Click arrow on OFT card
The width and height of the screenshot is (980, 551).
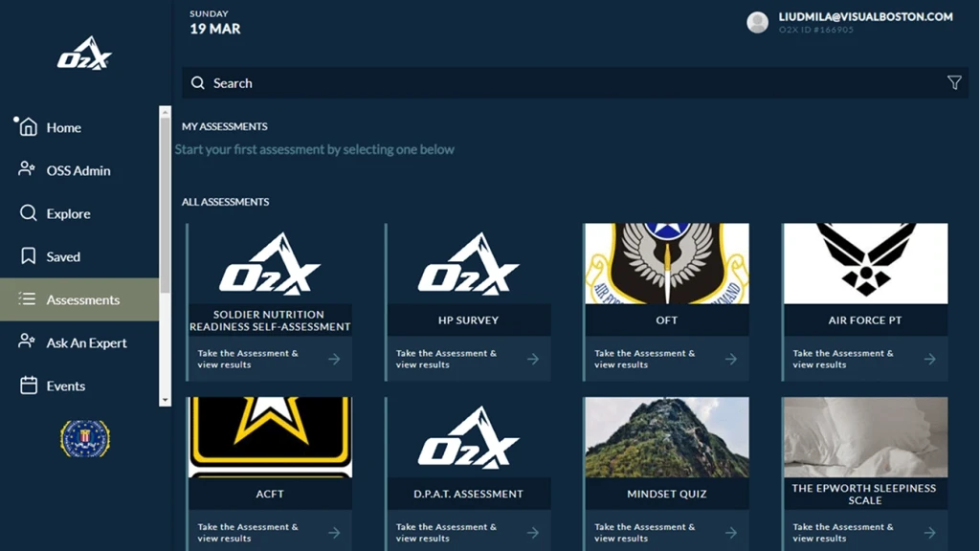click(730, 360)
